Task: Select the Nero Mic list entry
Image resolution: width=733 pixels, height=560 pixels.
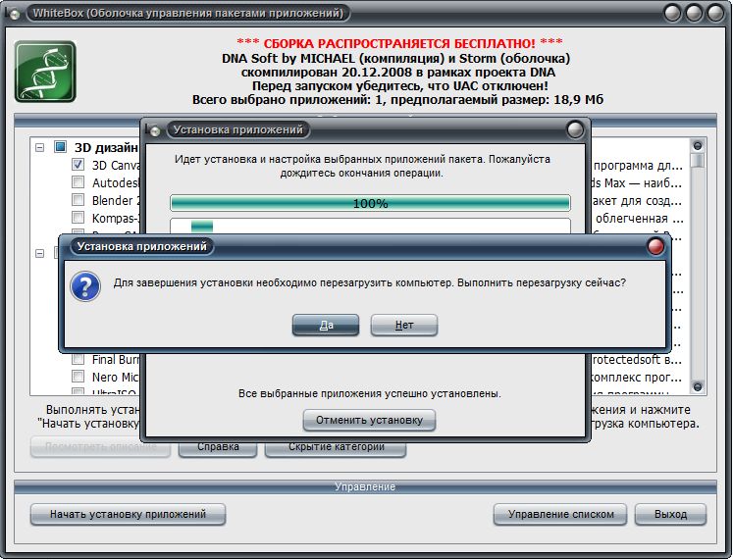Action: [115, 377]
